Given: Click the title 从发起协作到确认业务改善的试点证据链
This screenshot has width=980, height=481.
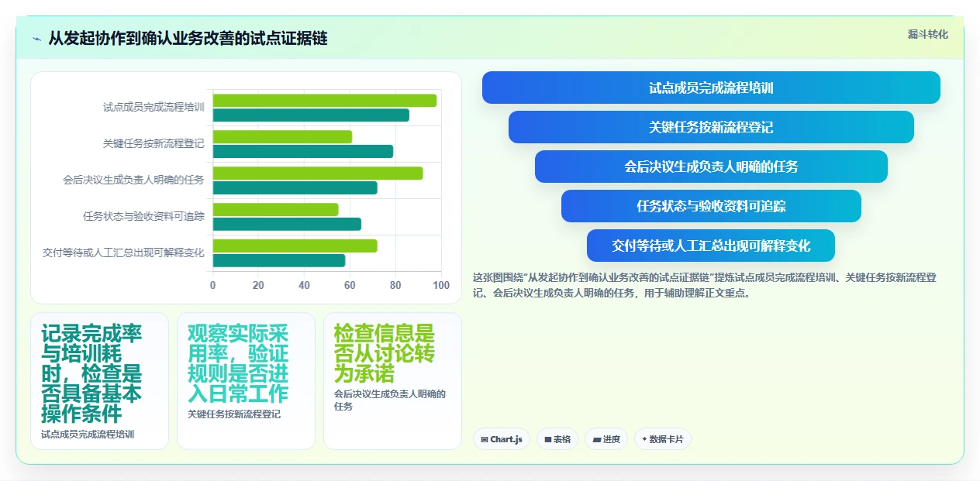Looking at the screenshot, I should [x=188, y=39].
